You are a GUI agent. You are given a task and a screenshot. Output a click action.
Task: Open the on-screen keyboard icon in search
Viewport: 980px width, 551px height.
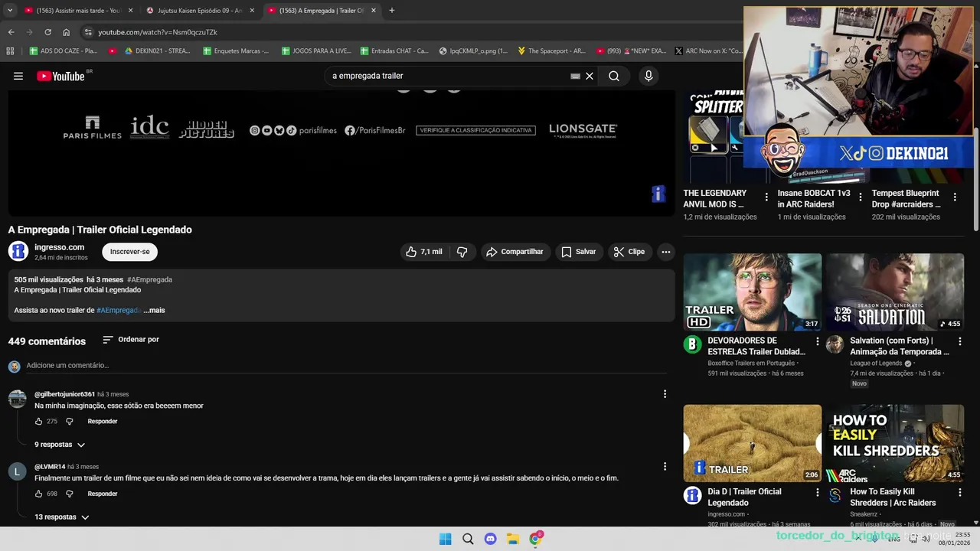pyautogui.click(x=575, y=76)
